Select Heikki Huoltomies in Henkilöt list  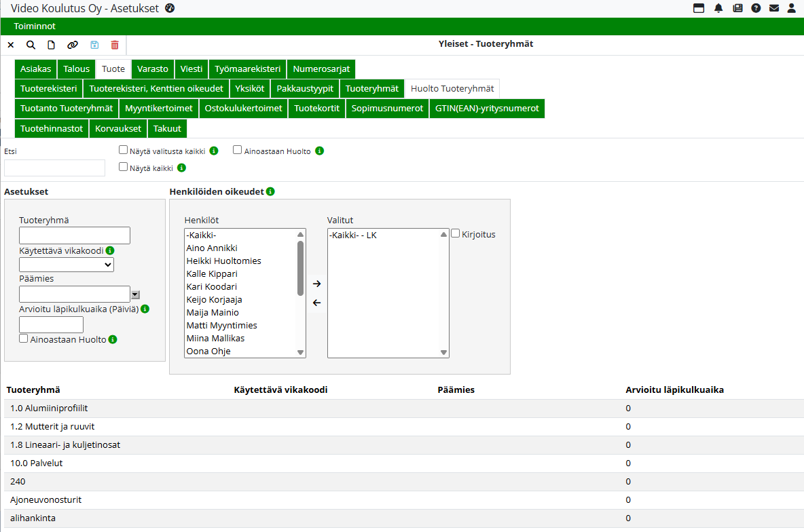[223, 261]
